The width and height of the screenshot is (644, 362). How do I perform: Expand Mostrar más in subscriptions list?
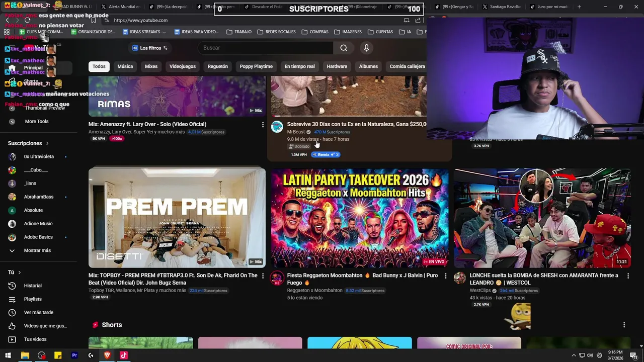pos(37,250)
